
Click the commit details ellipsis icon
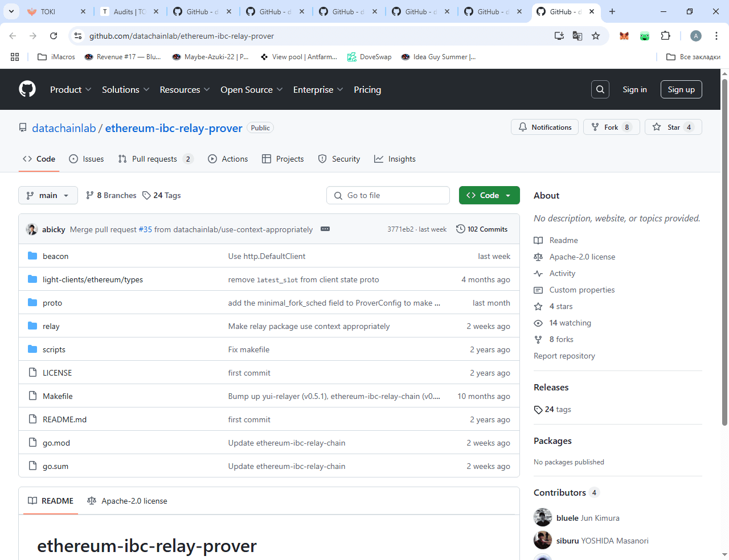click(325, 229)
